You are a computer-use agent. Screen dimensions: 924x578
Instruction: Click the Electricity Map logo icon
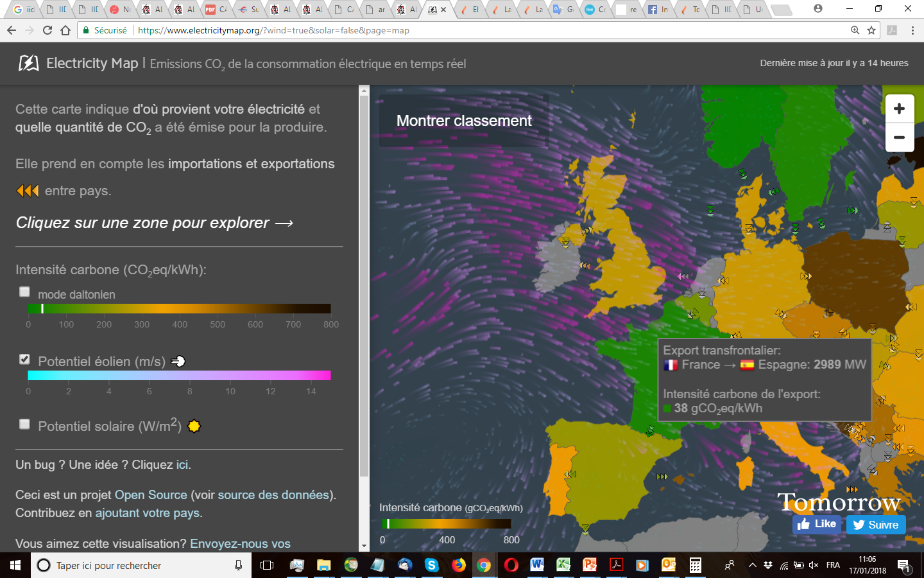pyautogui.click(x=28, y=63)
